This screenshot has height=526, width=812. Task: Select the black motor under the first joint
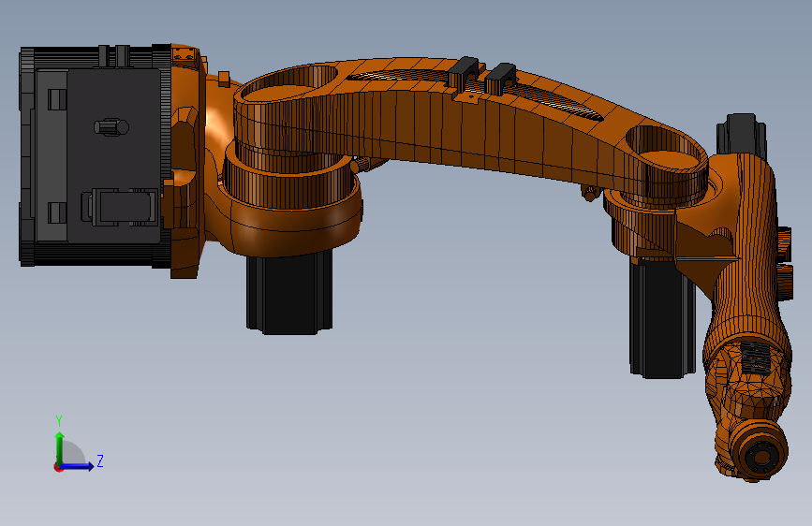289,293
